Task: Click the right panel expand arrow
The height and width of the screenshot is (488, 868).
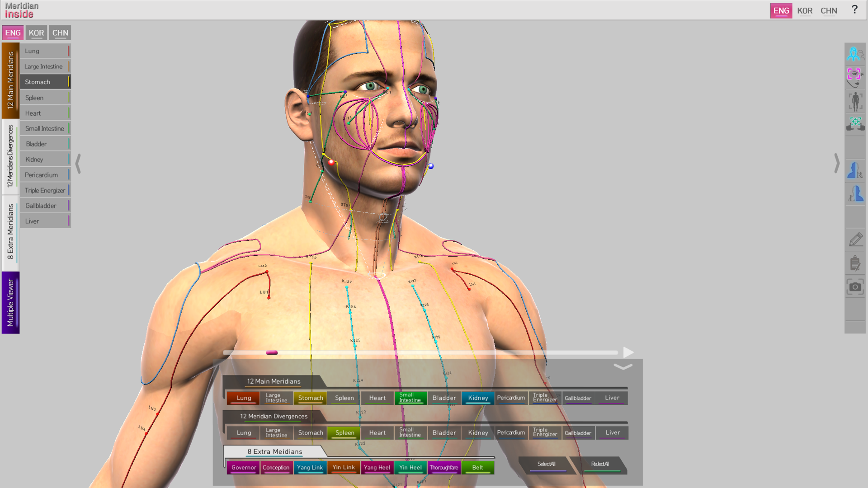Action: coord(836,164)
